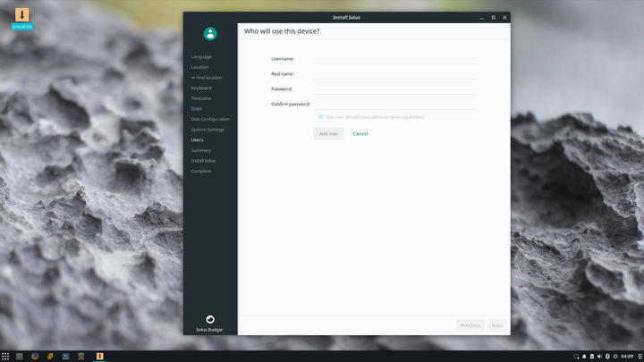644x362 pixels.
Task: Click the Add now button
Action: coord(328,134)
